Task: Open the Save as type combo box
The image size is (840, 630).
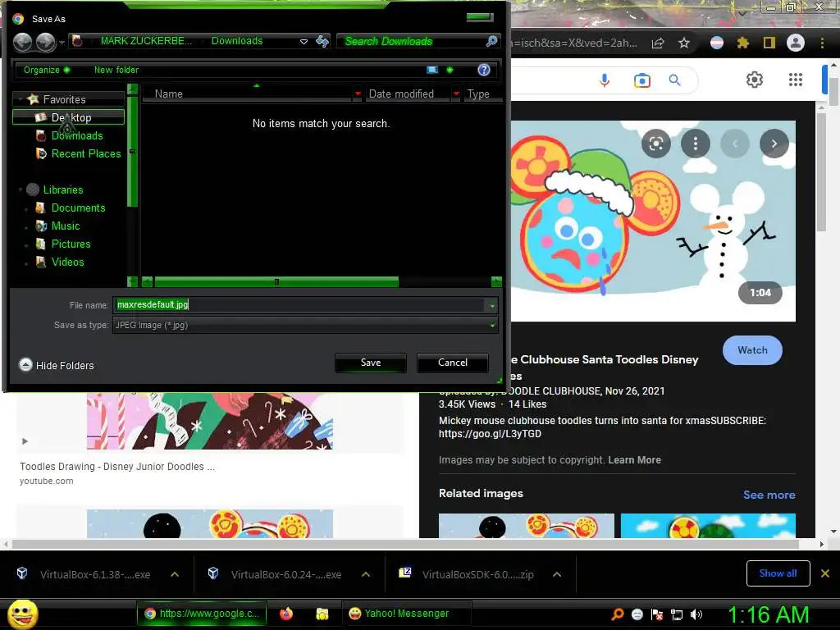Action: point(305,325)
